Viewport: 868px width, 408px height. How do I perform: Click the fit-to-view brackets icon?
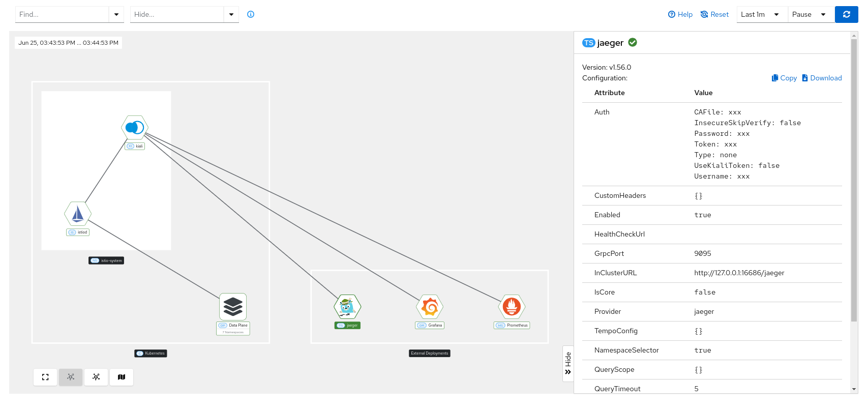click(45, 377)
